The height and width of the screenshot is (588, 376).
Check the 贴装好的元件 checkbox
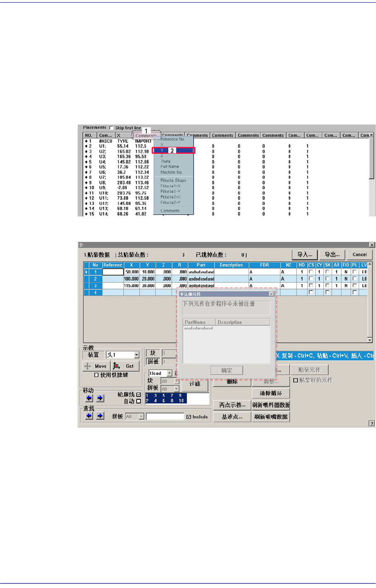tap(295, 380)
